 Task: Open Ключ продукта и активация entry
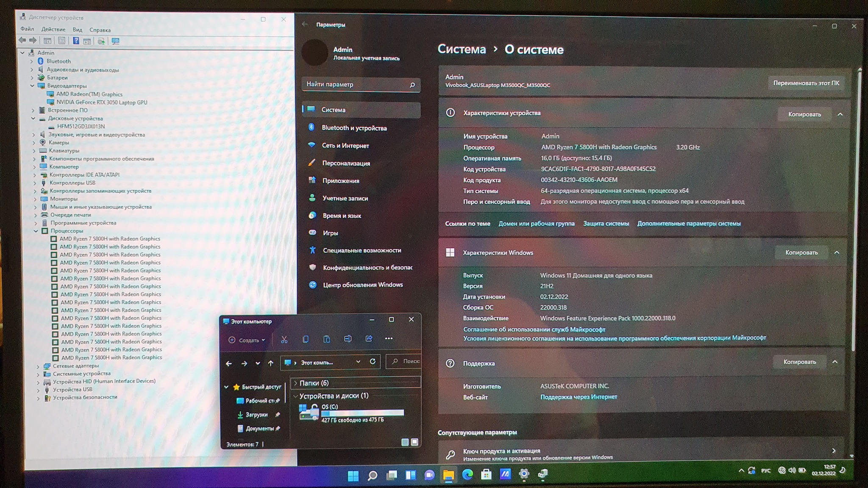pyautogui.click(x=642, y=453)
